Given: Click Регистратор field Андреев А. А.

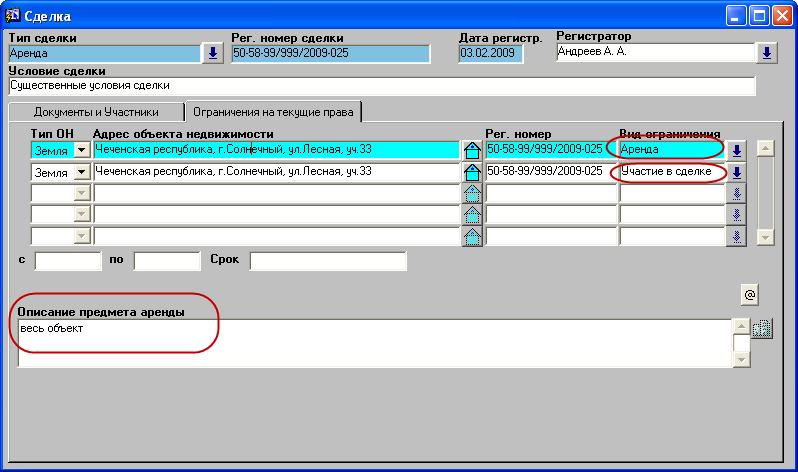Looking at the screenshot, I should tap(656, 51).
